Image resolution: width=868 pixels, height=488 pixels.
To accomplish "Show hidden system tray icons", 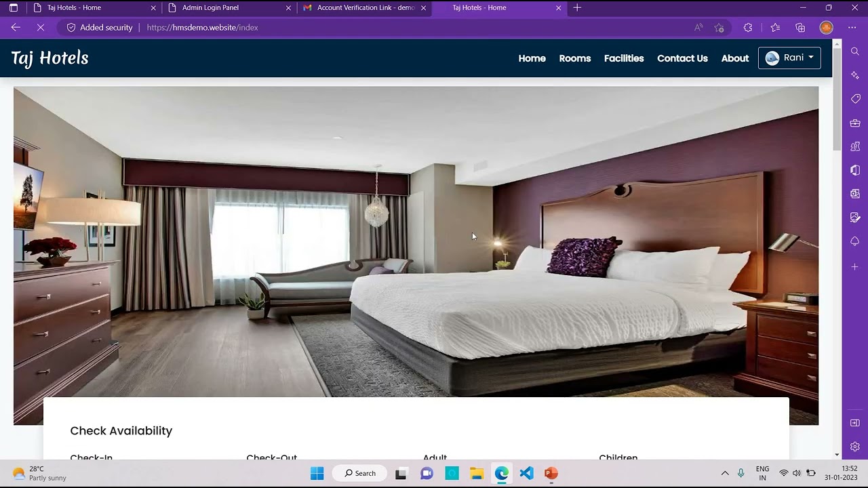I will pos(725,473).
